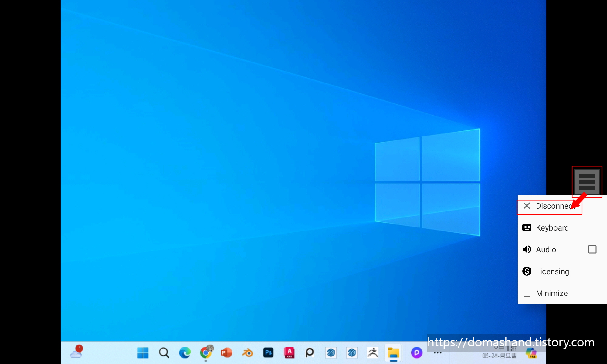Open the Windows Start button
The width and height of the screenshot is (607, 364).
[x=143, y=353]
